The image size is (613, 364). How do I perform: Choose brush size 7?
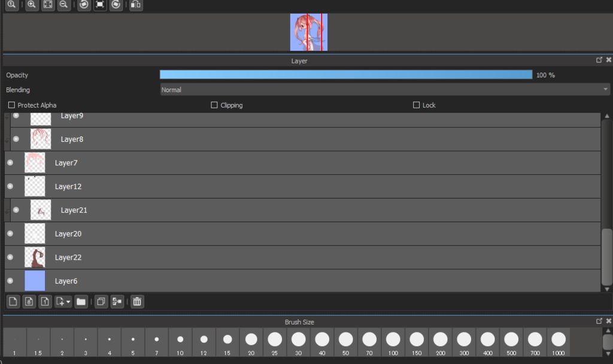(x=156, y=342)
